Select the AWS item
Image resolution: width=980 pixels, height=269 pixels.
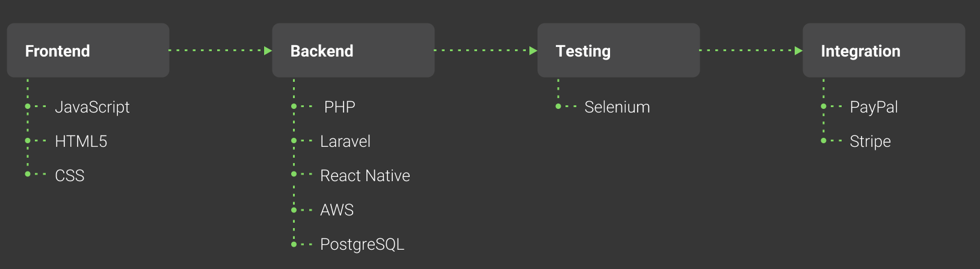click(x=337, y=210)
